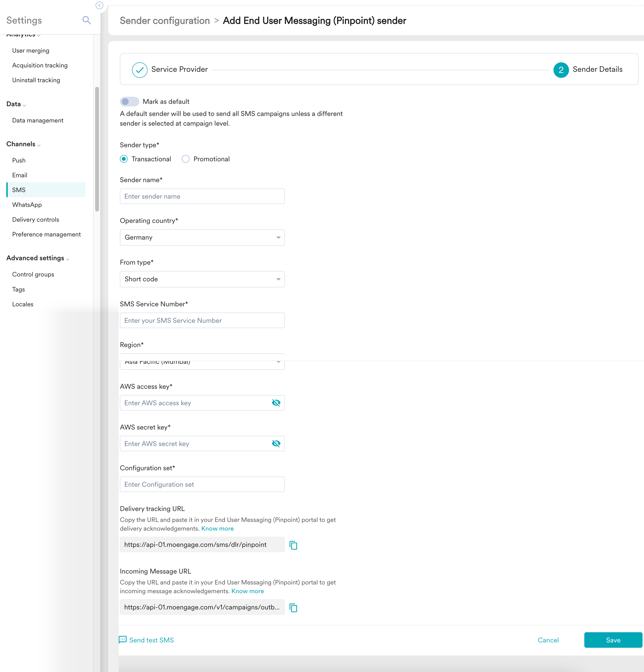Open Email channel settings
This screenshot has height=672, width=644.
pos(20,175)
